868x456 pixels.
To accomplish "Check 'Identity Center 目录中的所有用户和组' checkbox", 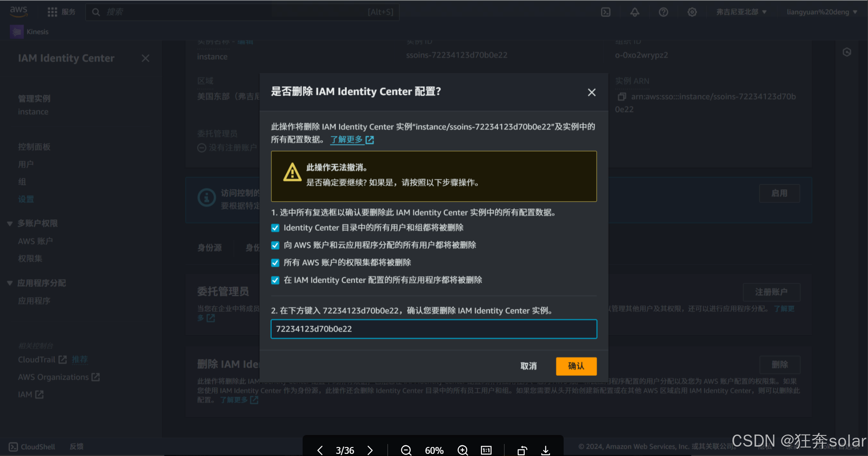I will [x=275, y=228].
